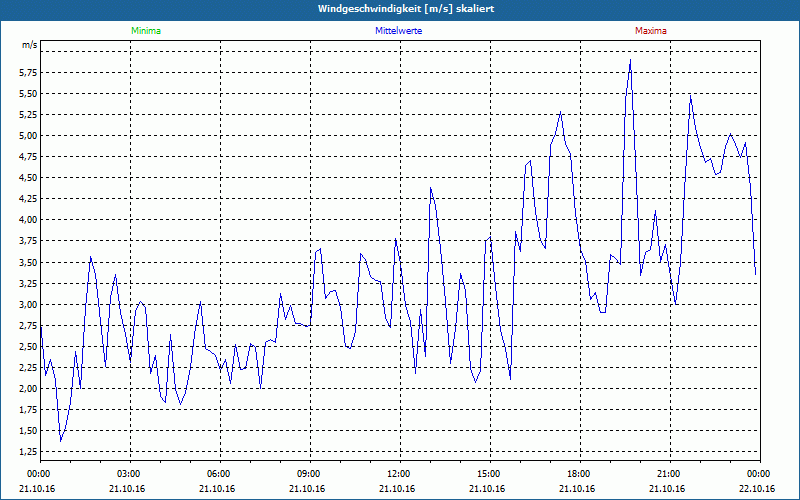The width and height of the screenshot is (800, 500).
Task: Click the 4,50 y-axis value
Action: [30, 178]
